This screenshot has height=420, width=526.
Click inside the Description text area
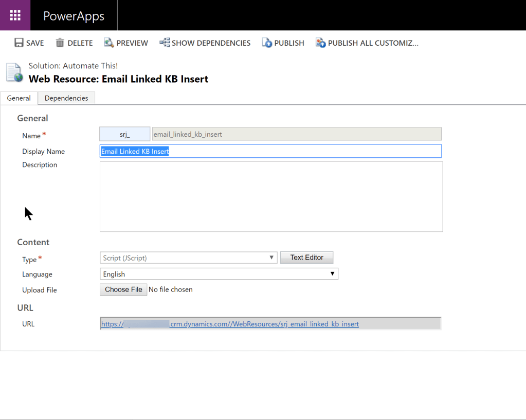pyautogui.click(x=271, y=196)
